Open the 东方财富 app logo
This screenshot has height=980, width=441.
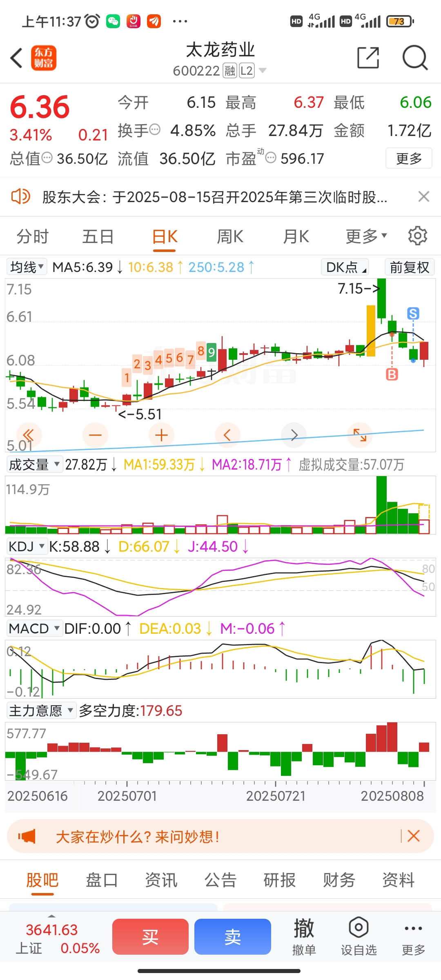[x=44, y=58]
